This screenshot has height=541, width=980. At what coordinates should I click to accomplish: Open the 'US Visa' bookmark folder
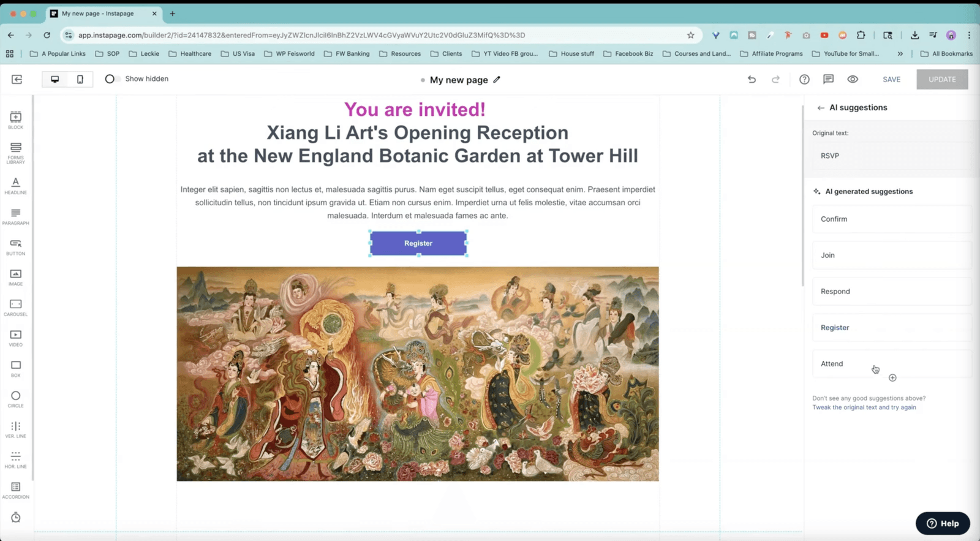[x=238, y=54]
